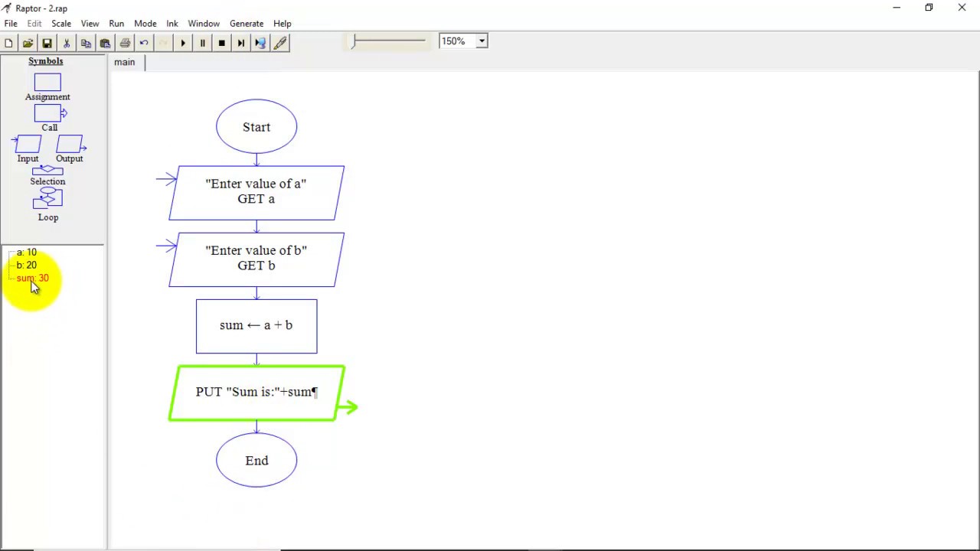Select the sum ← a + b assignment box
980x551 pixels.
(x=256, y=326)
